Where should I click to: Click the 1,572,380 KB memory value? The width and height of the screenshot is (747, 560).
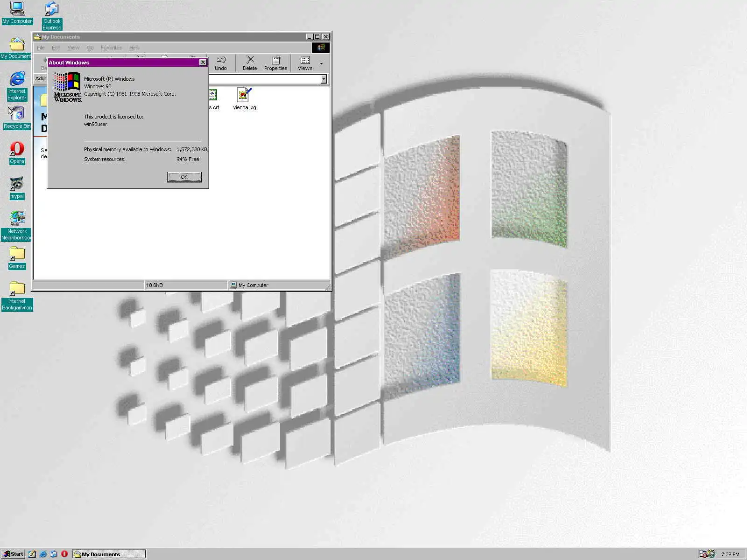pyautogui.click(x=191, y=149)
